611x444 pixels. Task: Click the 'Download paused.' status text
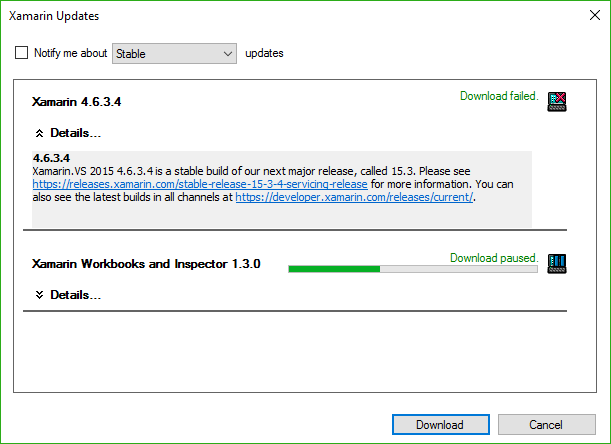pos(494,258)
